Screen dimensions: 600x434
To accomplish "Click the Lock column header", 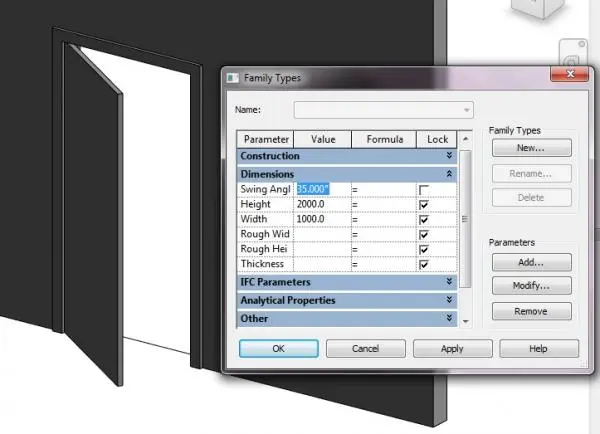I will coord(437,139).
